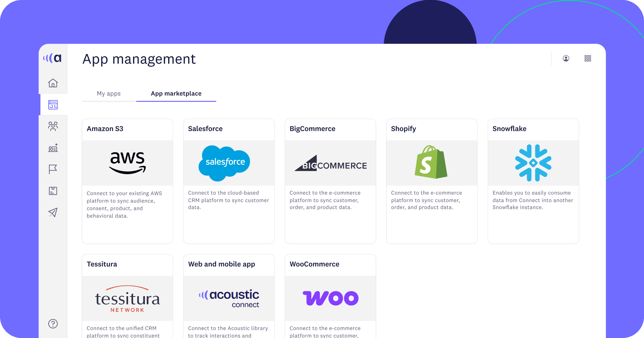Open the WooCommerce app card
644x338 pixels.
330,297
